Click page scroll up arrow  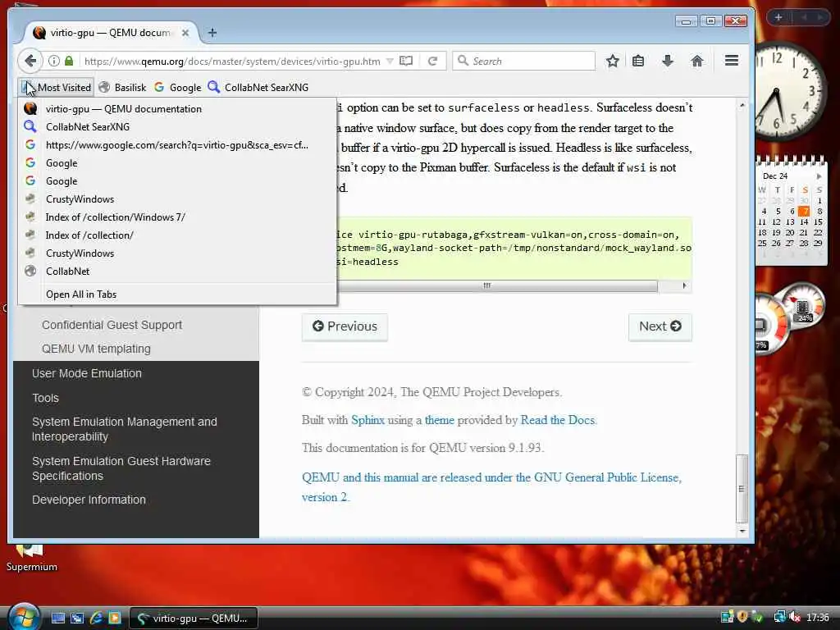click(x=742, y=106)
